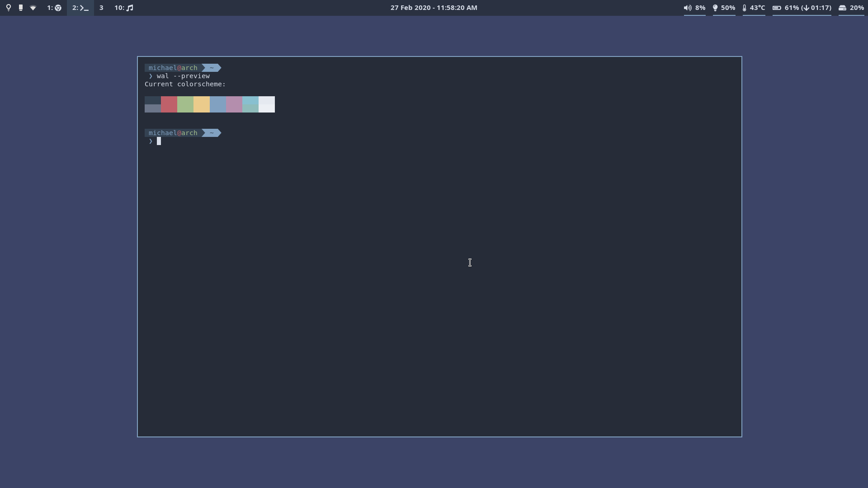Click the michael@arch prompt segment
Viewport: 868px width, 488px height.
coord(174,68)
